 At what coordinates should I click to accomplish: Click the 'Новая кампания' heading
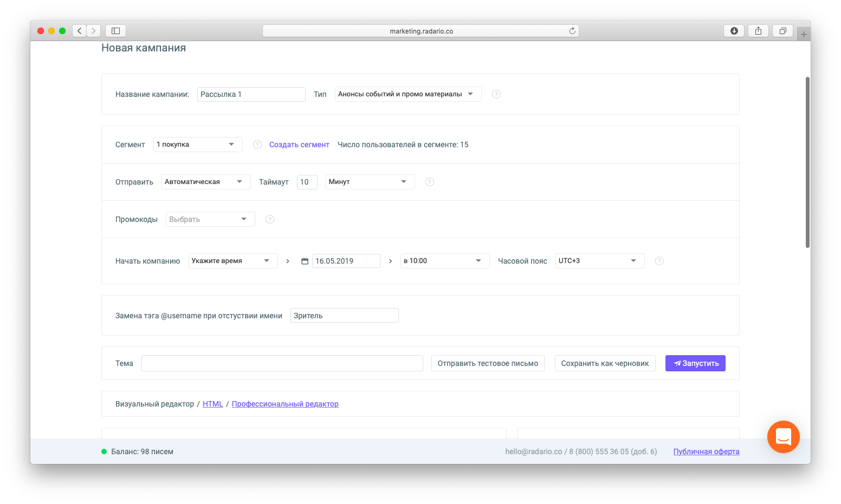pyautogui.click(x=144, y=48)
